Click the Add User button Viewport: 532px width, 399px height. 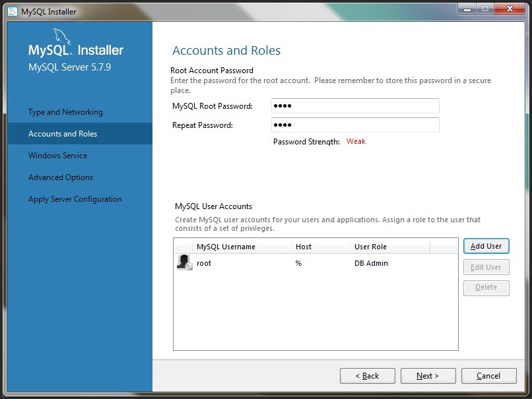[x=486, y=246]
